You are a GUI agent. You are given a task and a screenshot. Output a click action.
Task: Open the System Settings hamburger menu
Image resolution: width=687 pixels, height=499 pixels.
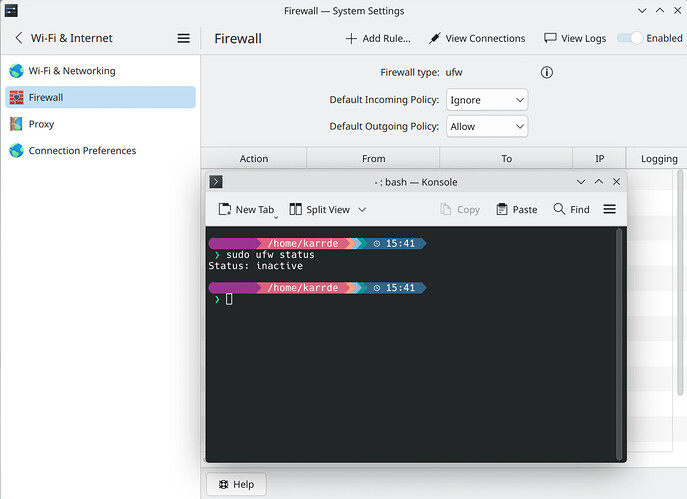tap(184, 38)
